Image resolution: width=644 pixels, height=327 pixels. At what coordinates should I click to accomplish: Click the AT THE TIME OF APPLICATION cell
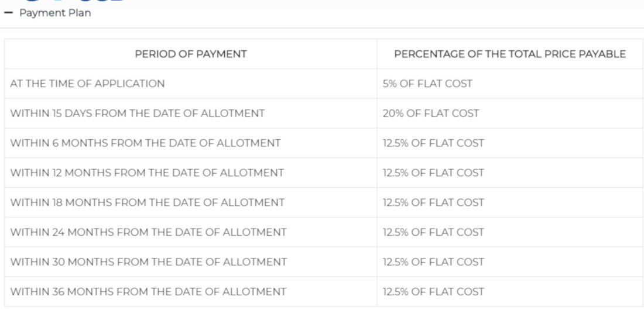click(88, 84)
